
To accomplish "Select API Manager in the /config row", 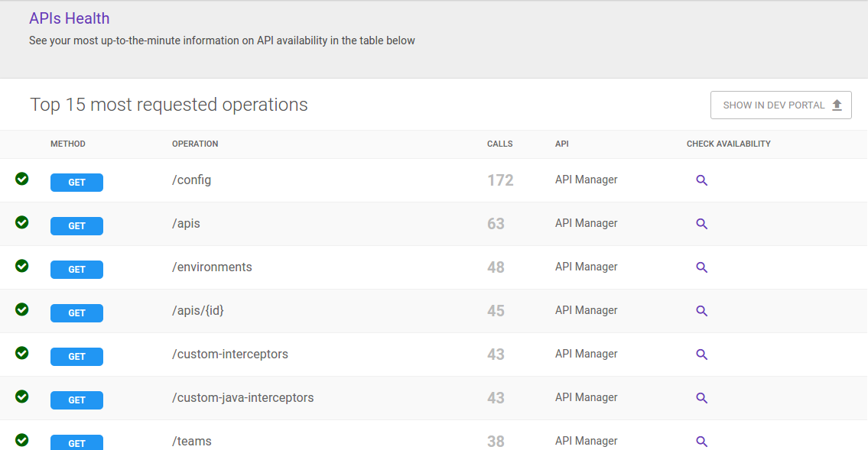I will 586,180.
